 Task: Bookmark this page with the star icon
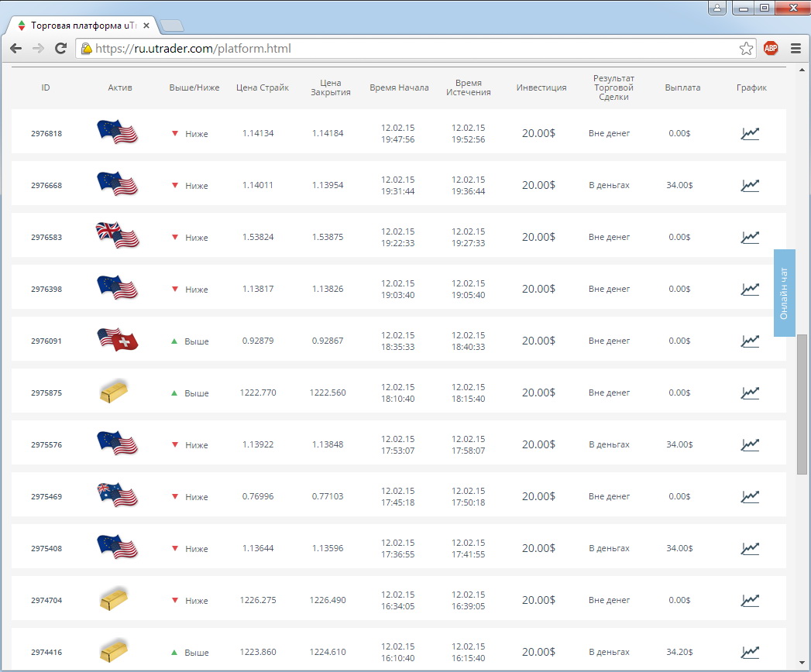click(x=746, y=49)
